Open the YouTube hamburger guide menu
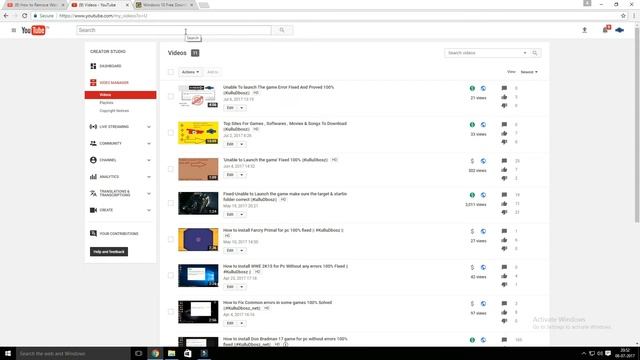This screenshot has width=640, height=360. (x=13, y=30)
